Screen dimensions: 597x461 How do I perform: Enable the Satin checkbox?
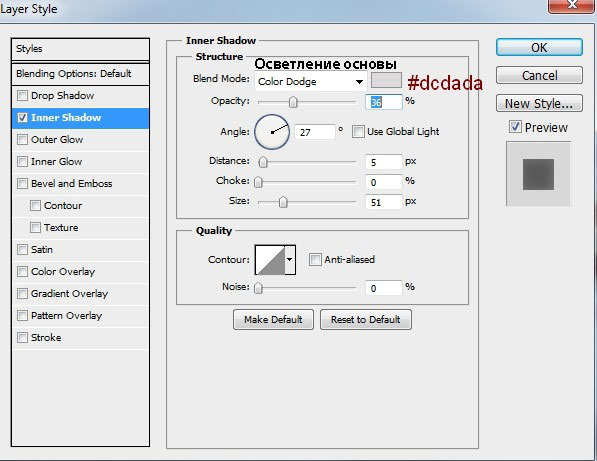(x=22, y=250)
